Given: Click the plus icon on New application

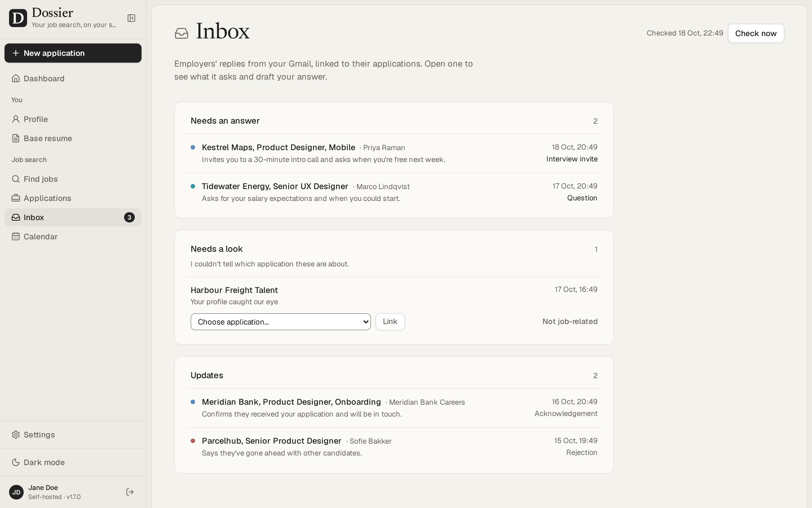Looking at the screenshot, I should click(16, 53).
